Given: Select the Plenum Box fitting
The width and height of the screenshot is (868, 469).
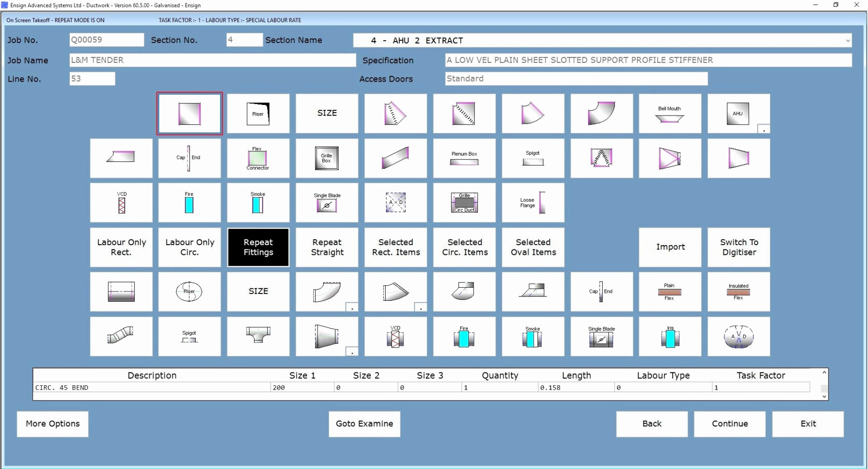Looking at the screenshot, I should (464, 158).
